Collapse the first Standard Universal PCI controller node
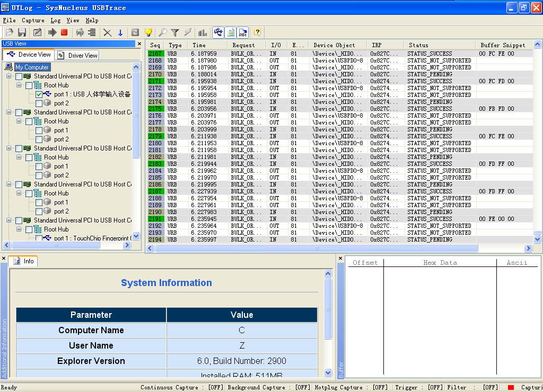The width and height of the screenshot is (543, 392). click(x=7, y=76)
